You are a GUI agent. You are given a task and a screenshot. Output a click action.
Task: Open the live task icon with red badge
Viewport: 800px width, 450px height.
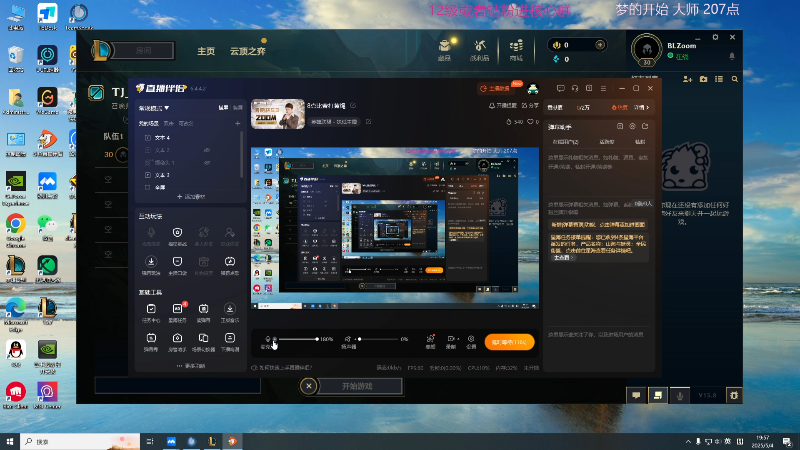point(177,313)
